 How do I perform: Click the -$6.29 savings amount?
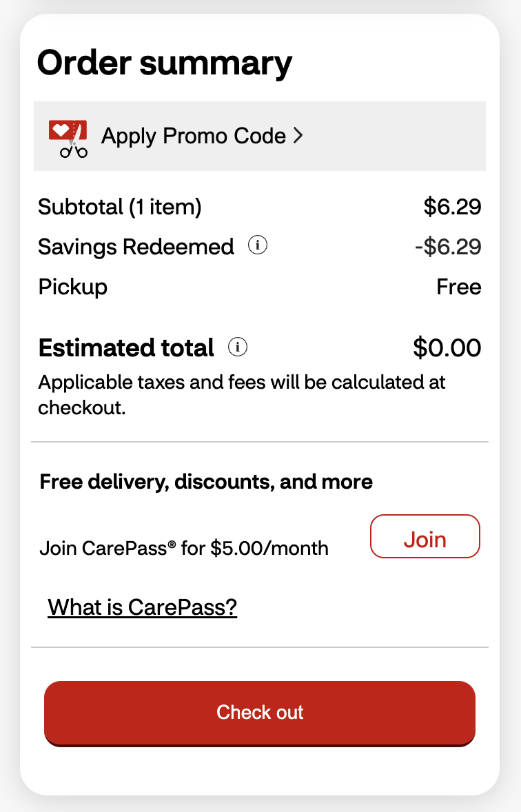coord(448,246)
